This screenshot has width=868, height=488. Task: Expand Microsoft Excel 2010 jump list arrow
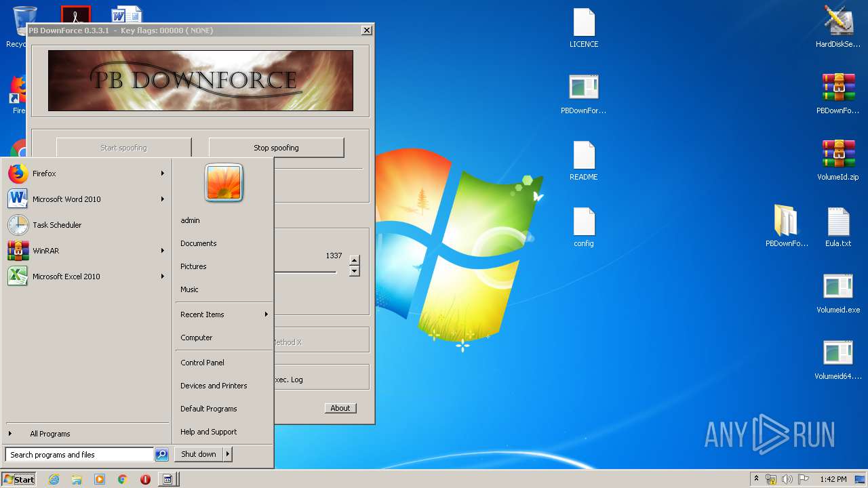pyautogui.click(x=163, y=277)
